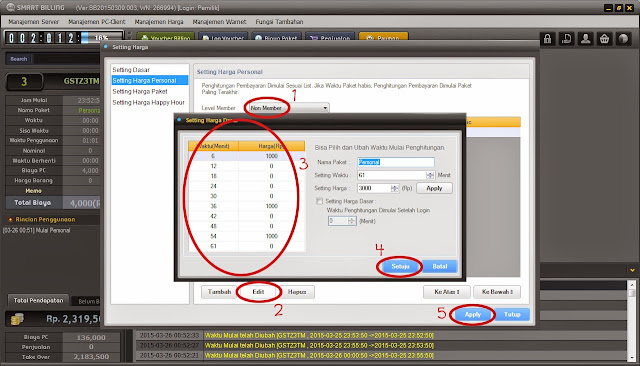Select the row with Waktu 42
640x366 pixels.
246,216
